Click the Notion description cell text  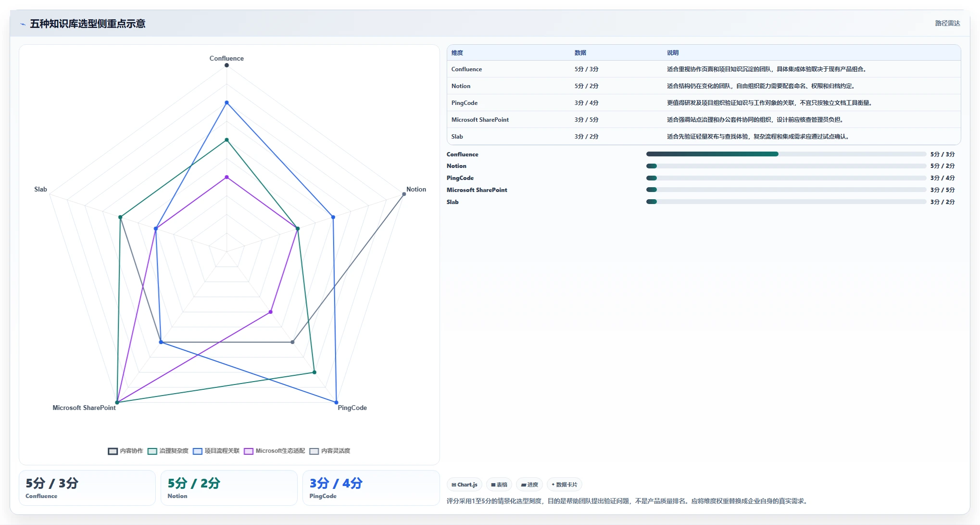761,86
